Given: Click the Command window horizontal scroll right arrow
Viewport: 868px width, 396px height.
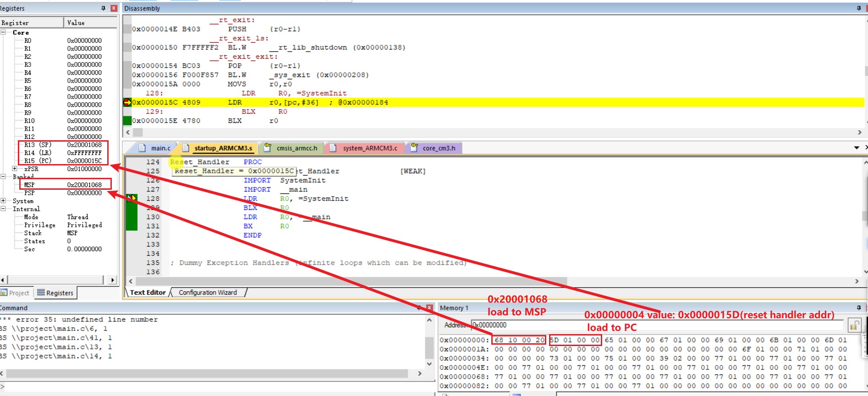Looking at the screenshot, I should coord(419,374).
